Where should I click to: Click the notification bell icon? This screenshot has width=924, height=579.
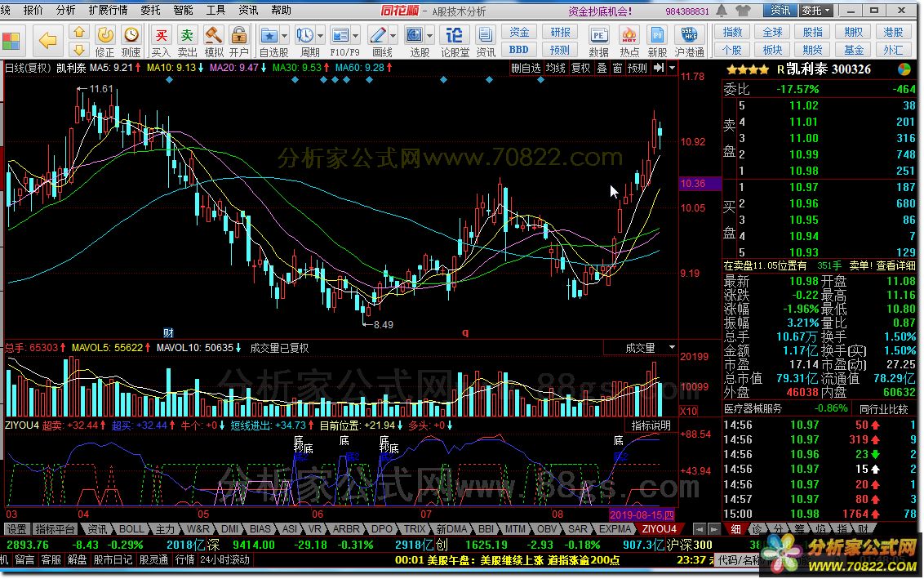[722, 11]
